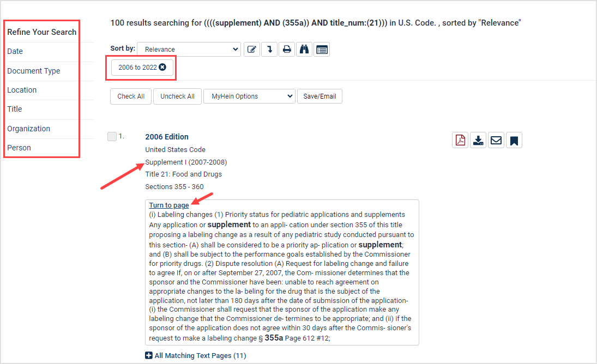The height and width of the screenshot is (364, 597).
Task: Click the binoculars search icon
Action: [304, 50]
